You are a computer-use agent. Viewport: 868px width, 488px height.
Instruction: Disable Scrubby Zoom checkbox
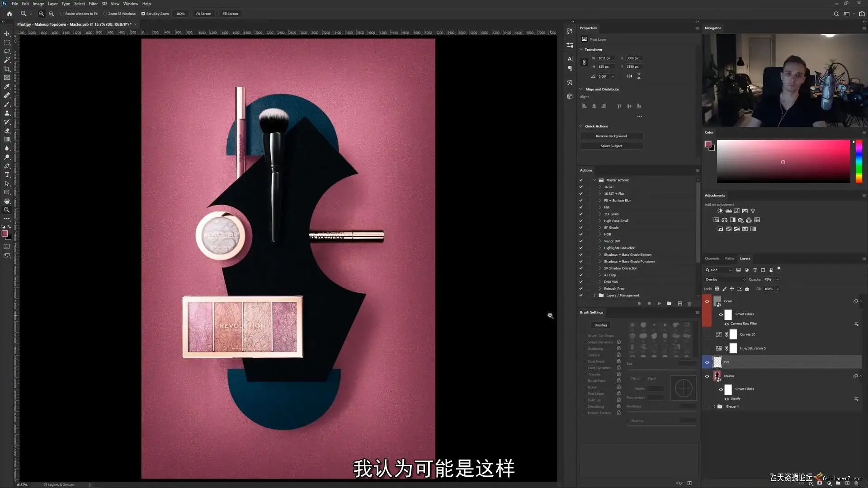coord(143,14)
